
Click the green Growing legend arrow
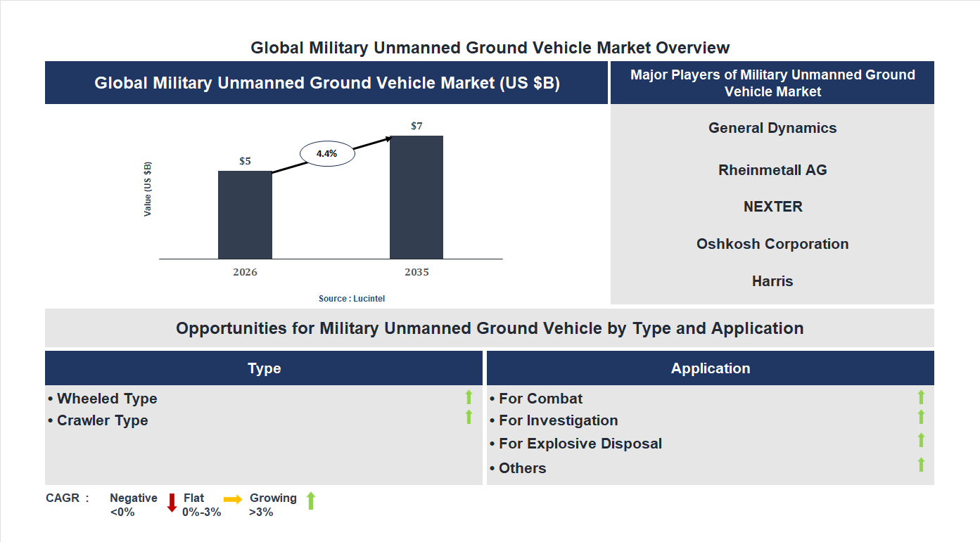coord(311,503)
